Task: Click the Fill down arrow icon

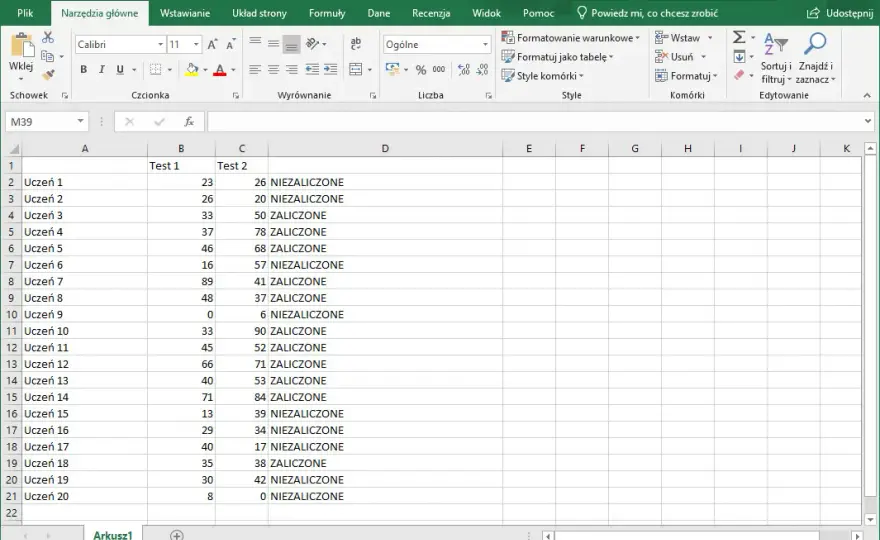Action: 739,57
